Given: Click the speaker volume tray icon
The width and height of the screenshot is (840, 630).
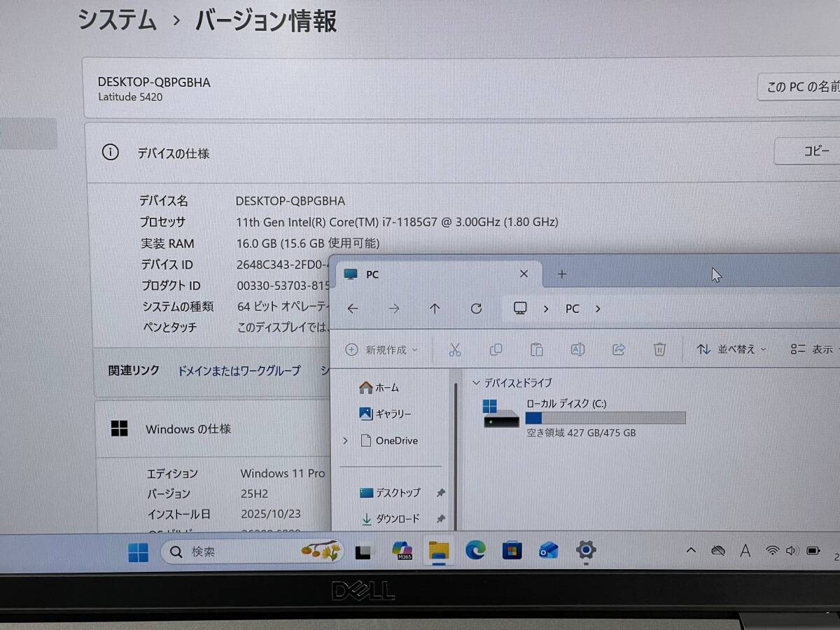Looking at the screenshot, I should pyautogui.click(x=792, y=551).
